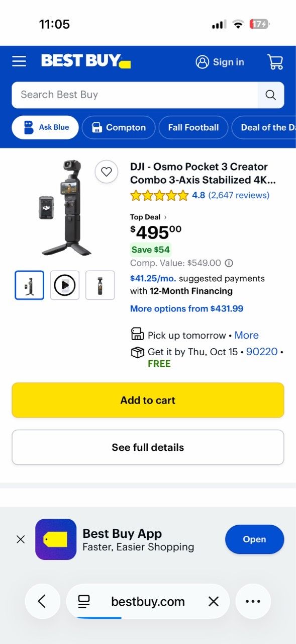
Task: Focus the Search Best Buy field
Action: point(135,95)
